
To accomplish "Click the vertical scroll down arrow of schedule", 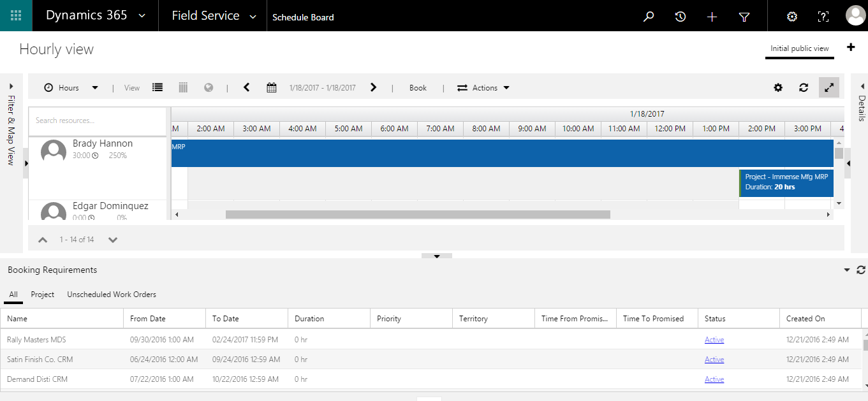I will [839, 203].
